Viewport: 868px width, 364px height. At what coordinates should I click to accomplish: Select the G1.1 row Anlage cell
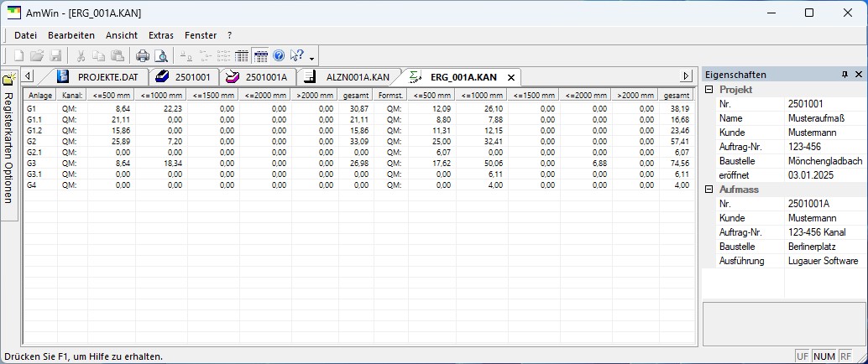[40, 119]
